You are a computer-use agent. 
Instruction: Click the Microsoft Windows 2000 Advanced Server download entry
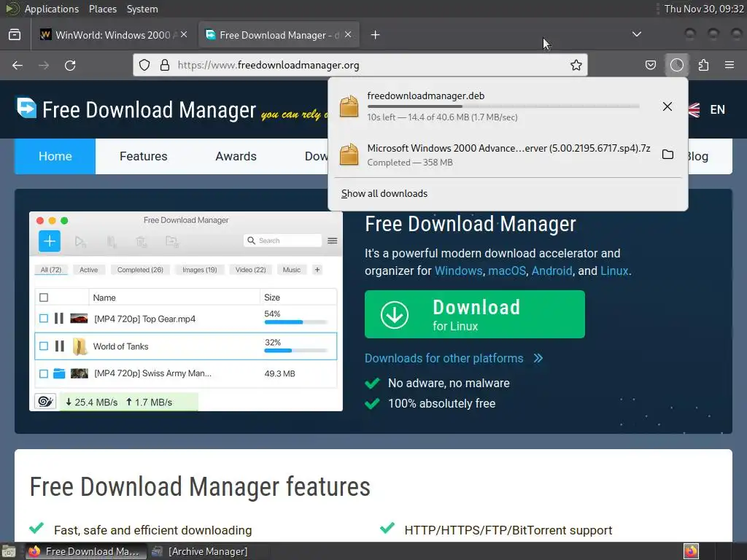[508, 155]
